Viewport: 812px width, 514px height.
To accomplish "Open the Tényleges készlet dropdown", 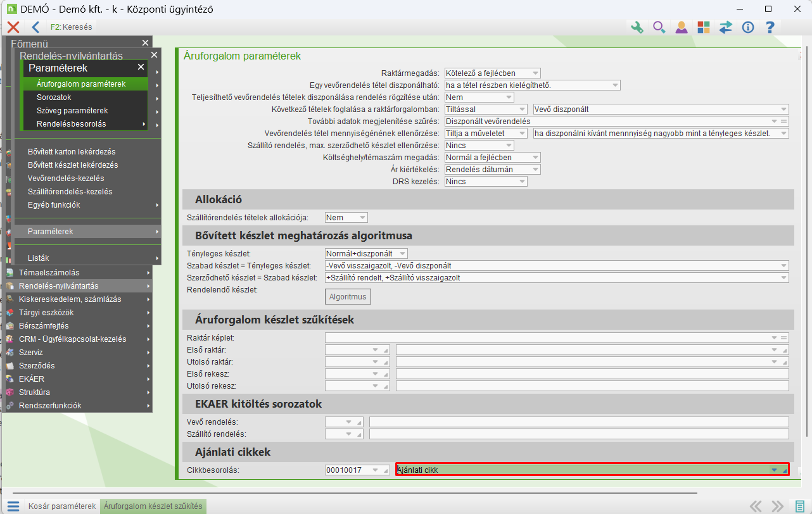I will tap(403, 253).
